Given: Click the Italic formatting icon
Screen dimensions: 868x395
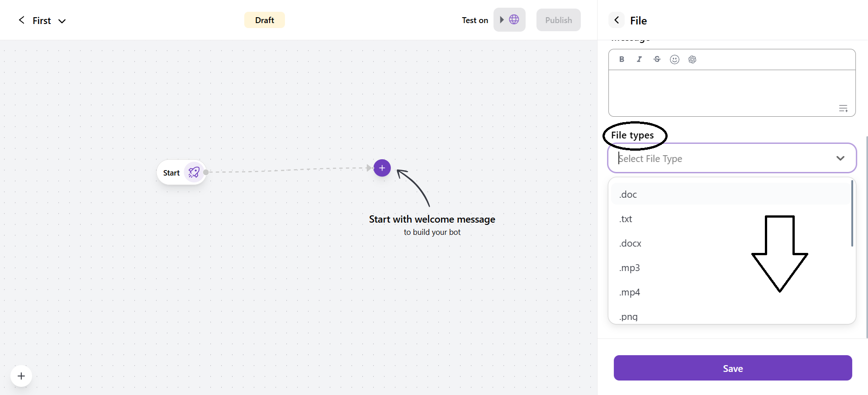Looking at the screenshot, I should click(639, 59).
